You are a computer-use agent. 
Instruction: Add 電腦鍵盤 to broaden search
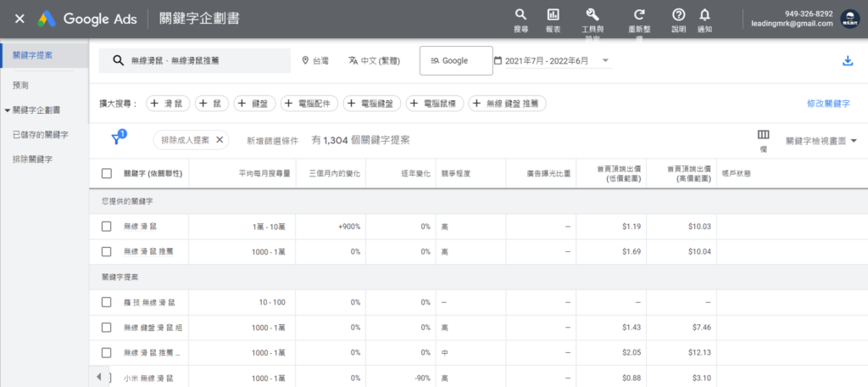[x=372, y=104]
